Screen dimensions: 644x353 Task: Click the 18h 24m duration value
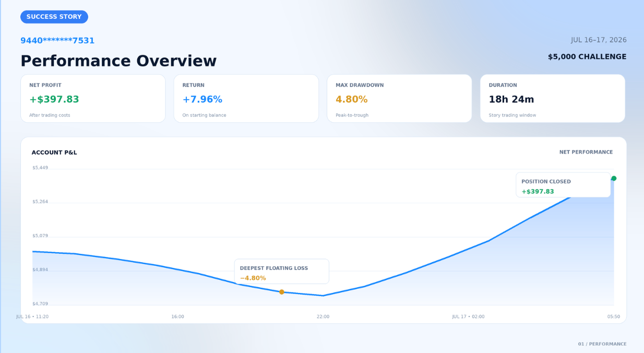[x=511, y=99]
